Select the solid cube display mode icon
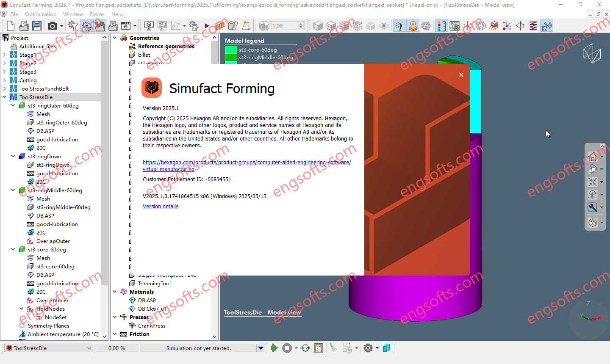 (318, 26)
